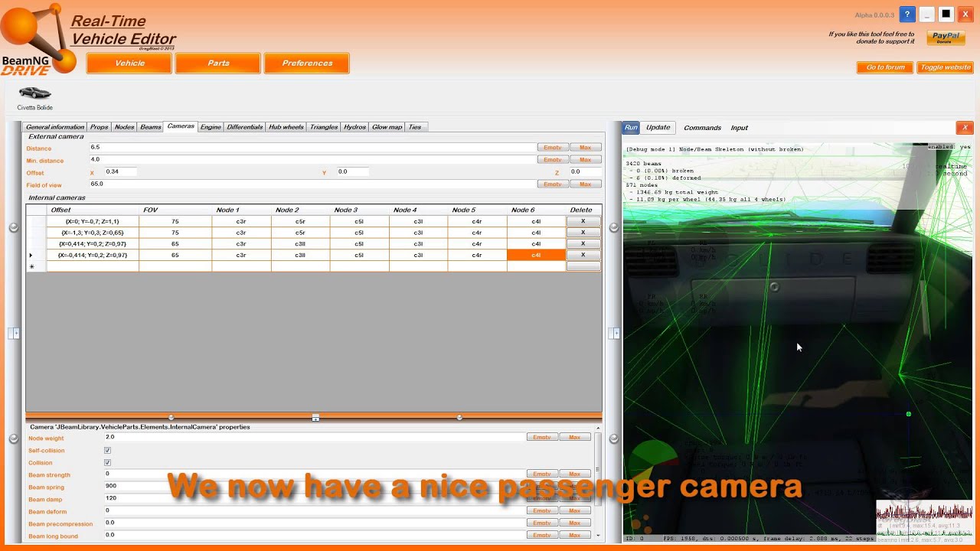Click the properties panel scrollbar down arrow
Screen dimensions: 980x551
pos(597,536)
